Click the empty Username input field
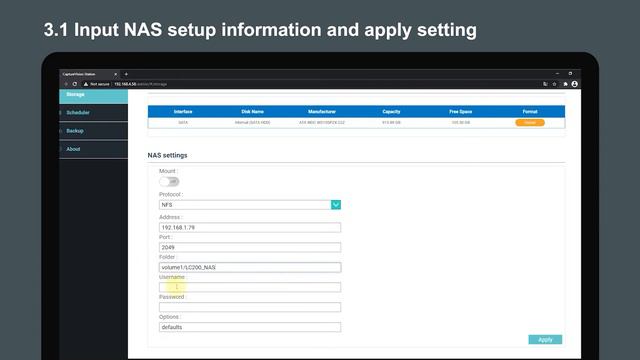This screenshot has width=640, height=360. click(x=250, y=287)
